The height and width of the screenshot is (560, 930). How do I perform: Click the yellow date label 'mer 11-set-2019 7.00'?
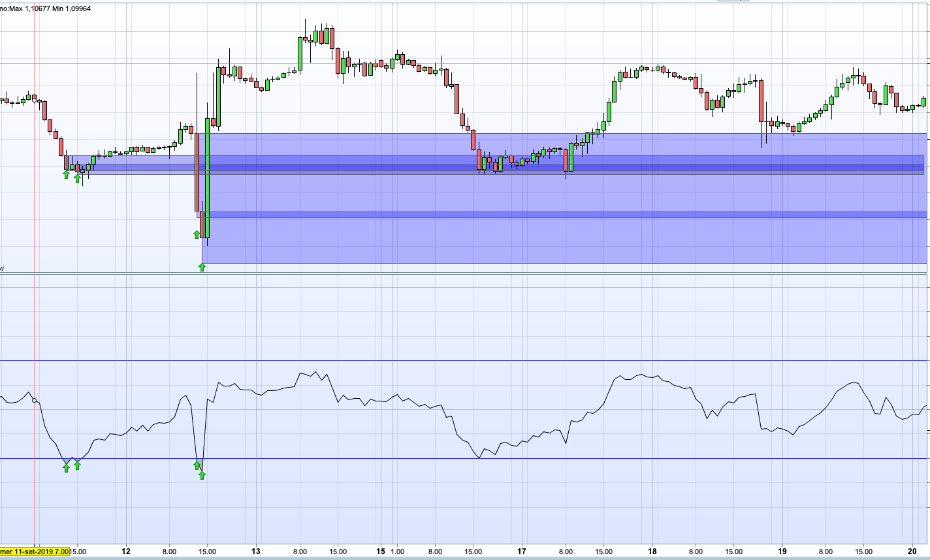(35, 551)
